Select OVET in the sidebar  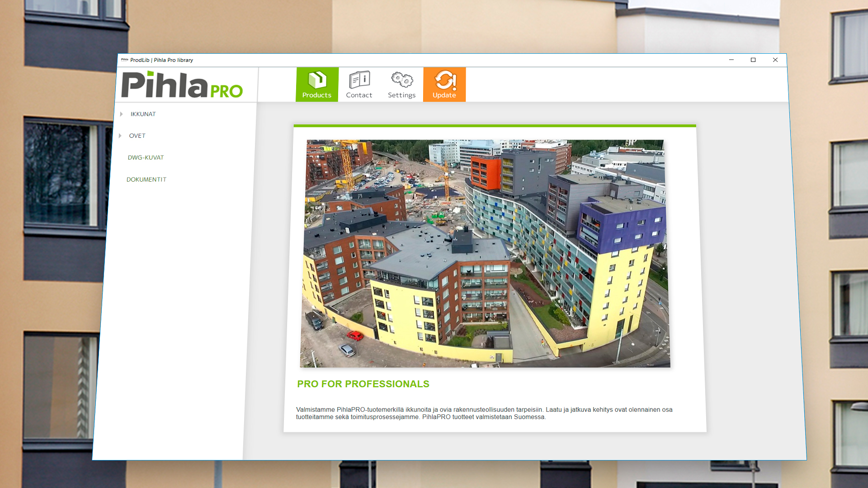pyautogui.click(x=137, y=136)
